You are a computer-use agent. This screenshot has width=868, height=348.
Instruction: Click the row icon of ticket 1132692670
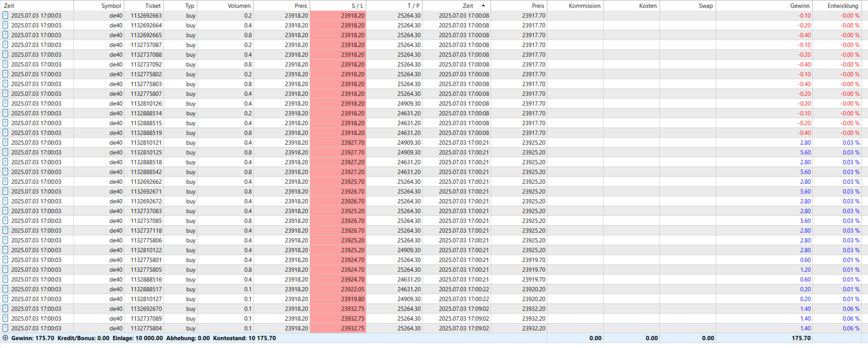5,308
